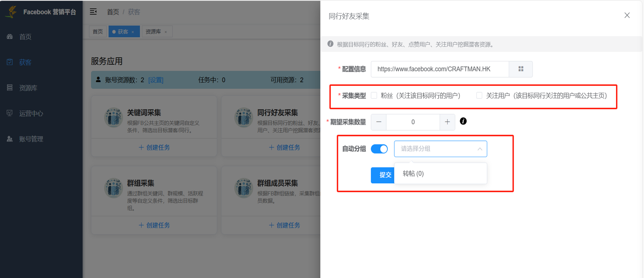Create task under 群组采集

(x=154, y=225)
